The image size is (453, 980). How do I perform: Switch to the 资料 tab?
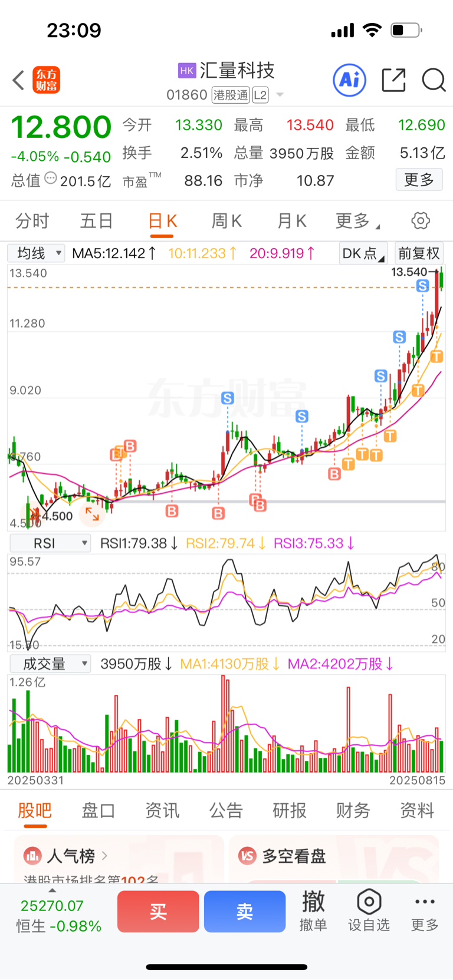[417, 810]
